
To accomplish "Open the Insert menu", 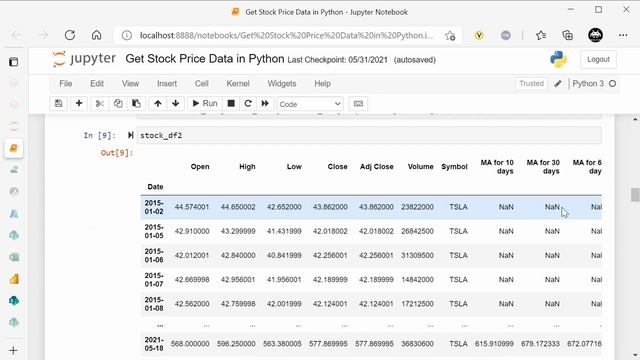I will pos(167,84).
